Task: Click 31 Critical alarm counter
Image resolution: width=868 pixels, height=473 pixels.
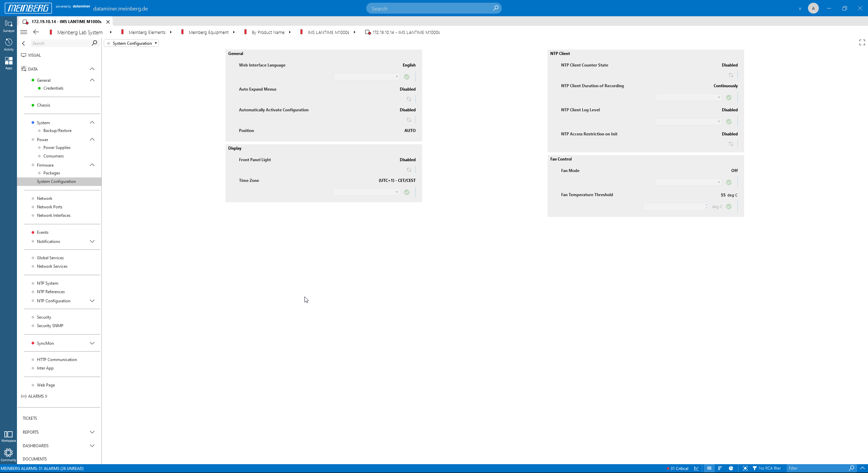Action: [678, 469]
